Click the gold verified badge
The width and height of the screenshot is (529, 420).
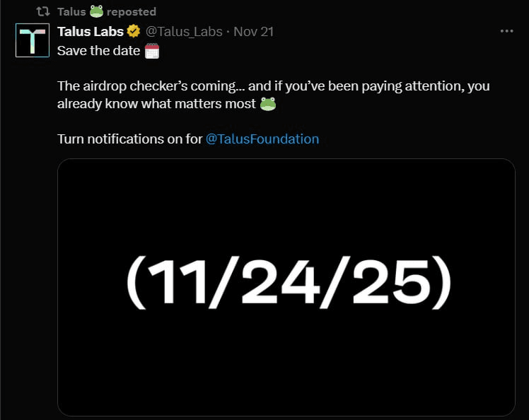click(134, 32)
